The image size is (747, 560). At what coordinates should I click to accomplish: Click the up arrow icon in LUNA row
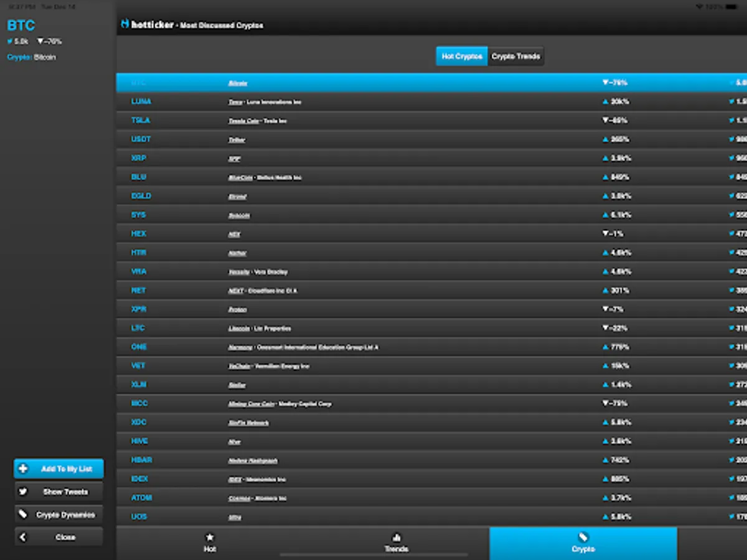605,101
